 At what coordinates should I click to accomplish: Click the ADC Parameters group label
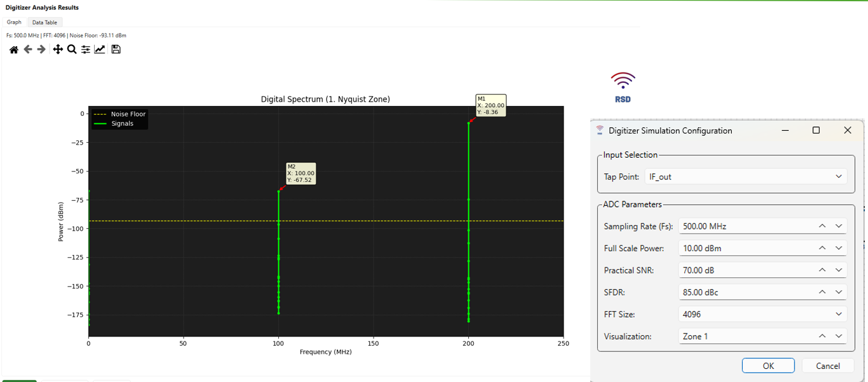point(633,204)
